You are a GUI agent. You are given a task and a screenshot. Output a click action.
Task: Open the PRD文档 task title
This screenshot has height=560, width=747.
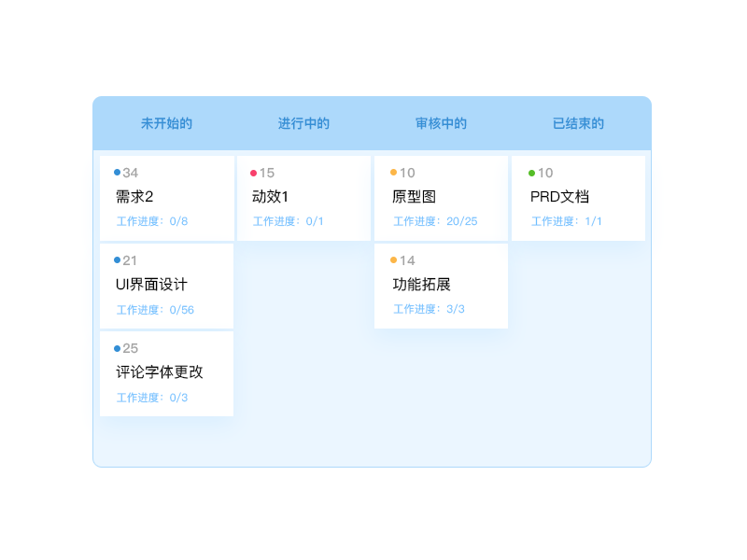pyautogui.click(x=559, y=197)
